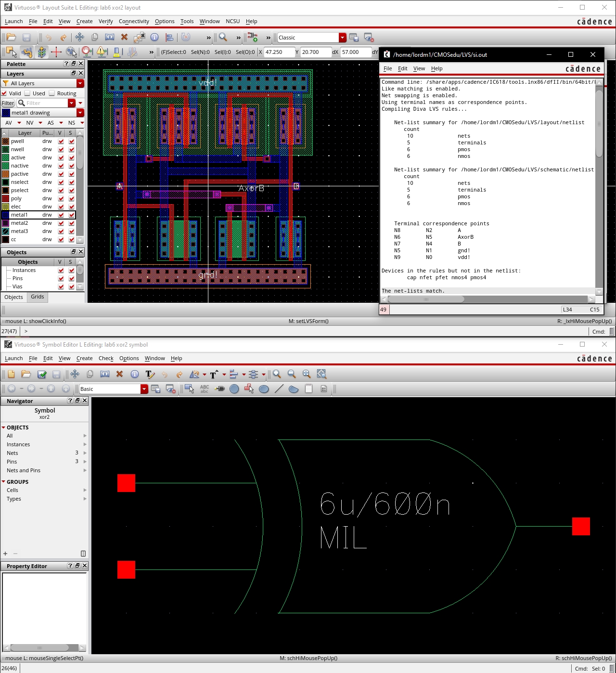Image resolution: width=616 pixels, height=673 pixels.
Task: Open the All Layers dropdown
Action: [80, 83]
